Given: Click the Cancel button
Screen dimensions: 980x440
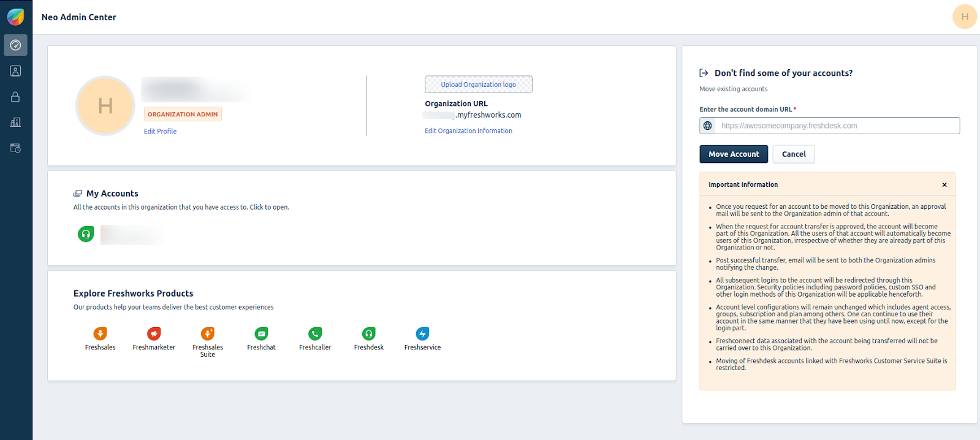Looking at the screenshot, I should pyautogui.click(x=794, y=154).
